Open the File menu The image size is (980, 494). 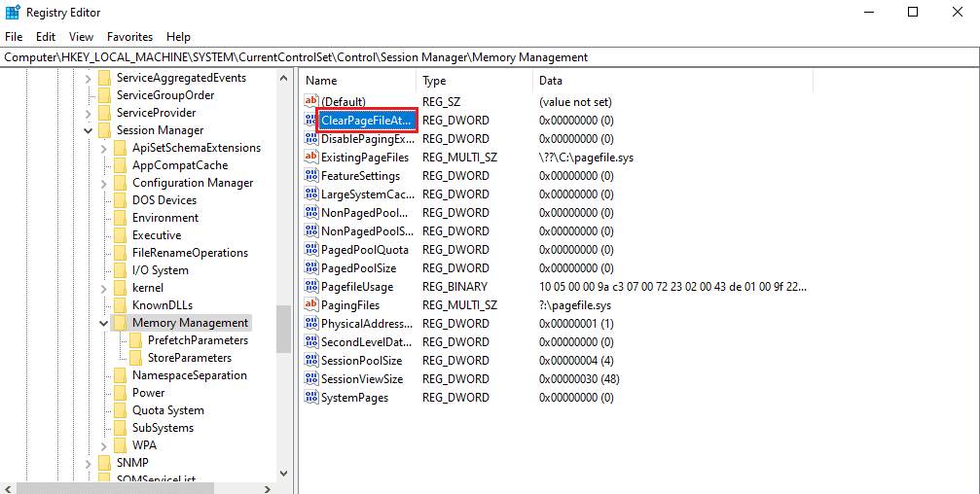pos(14,37)
